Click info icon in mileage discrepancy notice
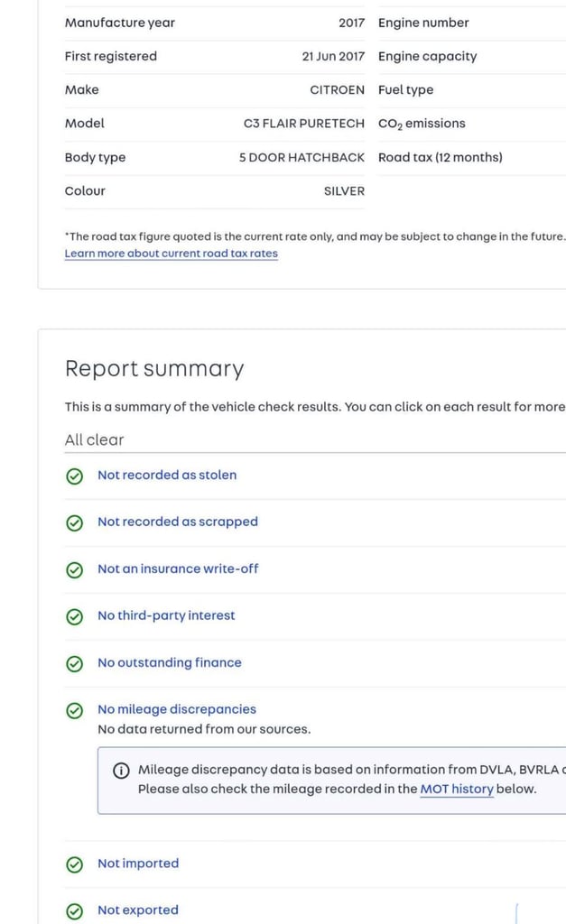566x924 pixels. 121,771
